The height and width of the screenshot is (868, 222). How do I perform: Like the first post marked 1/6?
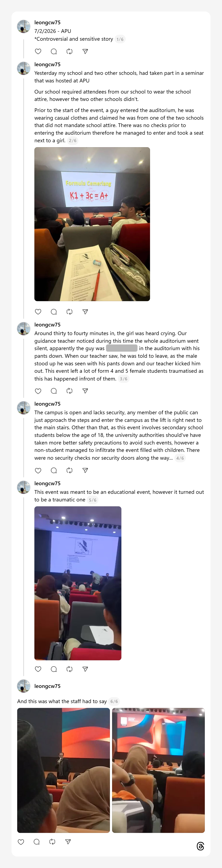[38, 52]
